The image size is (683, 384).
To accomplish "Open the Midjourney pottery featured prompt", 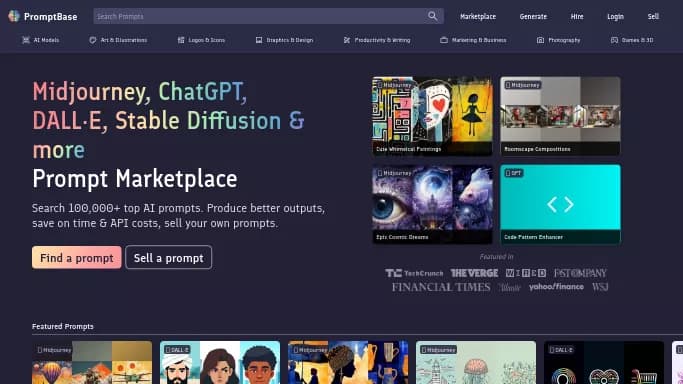I will pos(348,362).
